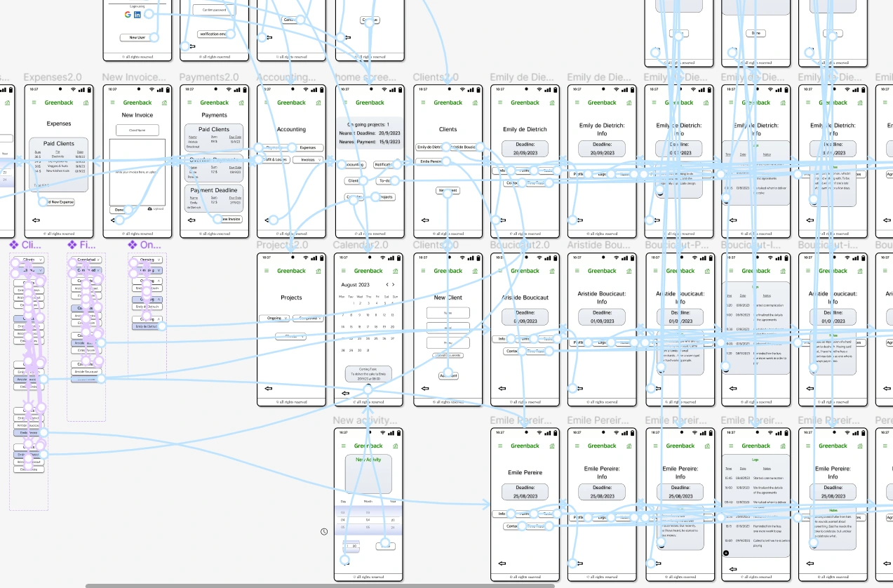Click home icon in Calendar2.0 frame
The width and height of the screenshot is (893, 588).
(396, 271)
